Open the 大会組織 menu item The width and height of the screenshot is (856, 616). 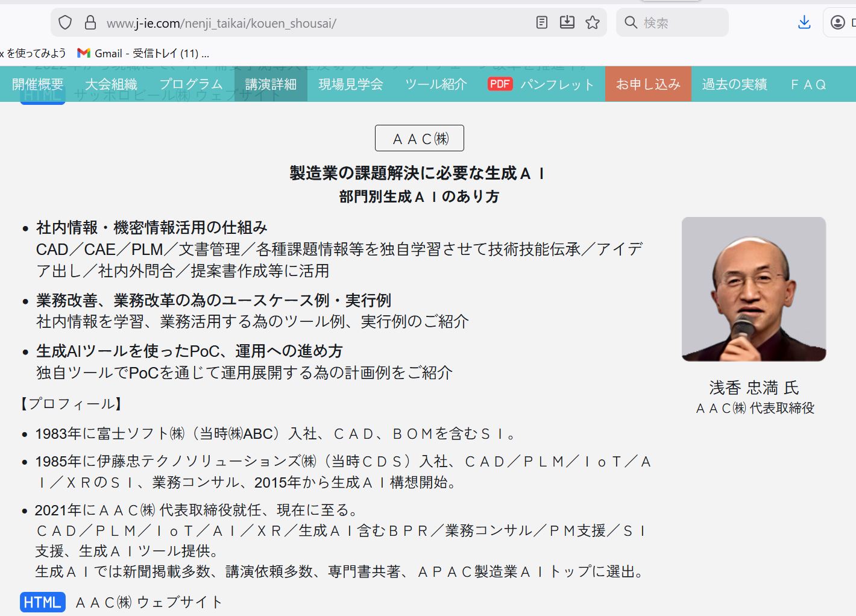point(111,84)
